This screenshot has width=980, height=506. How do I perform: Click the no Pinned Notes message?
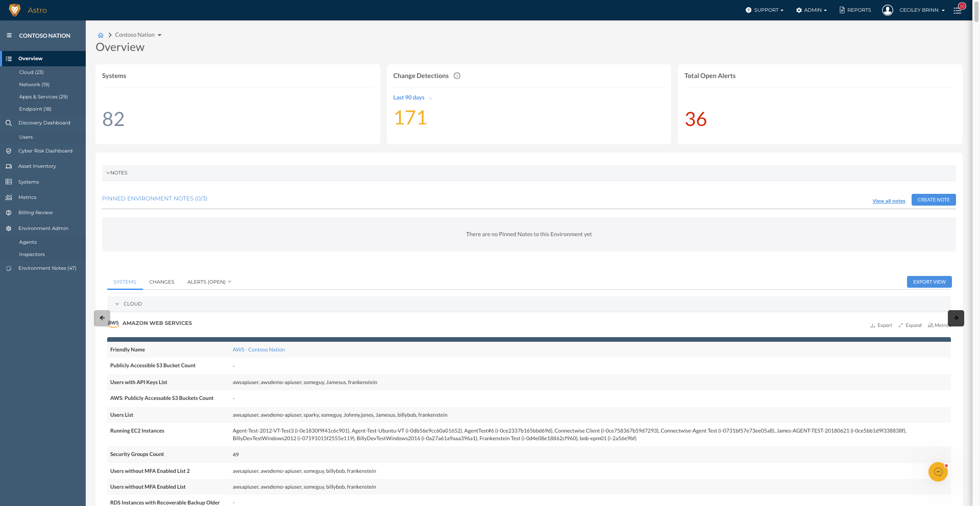529,235
